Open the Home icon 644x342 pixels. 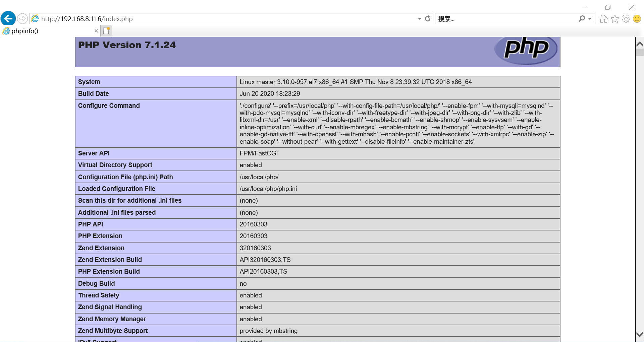pos(603,19)
